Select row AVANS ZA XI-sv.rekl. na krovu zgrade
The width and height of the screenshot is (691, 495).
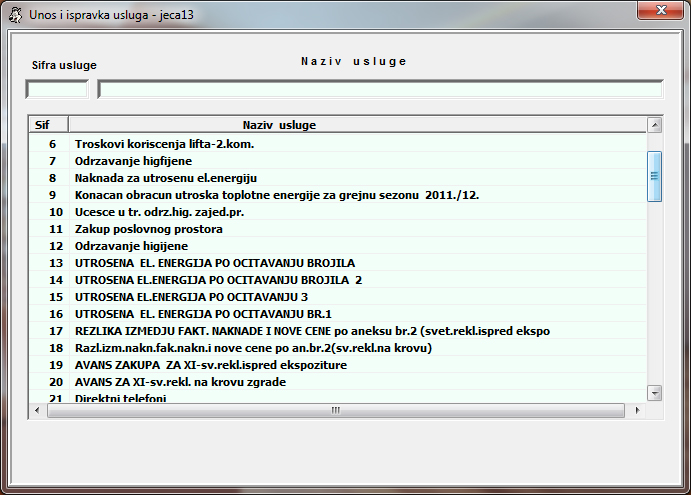click(x=338, y=382)
